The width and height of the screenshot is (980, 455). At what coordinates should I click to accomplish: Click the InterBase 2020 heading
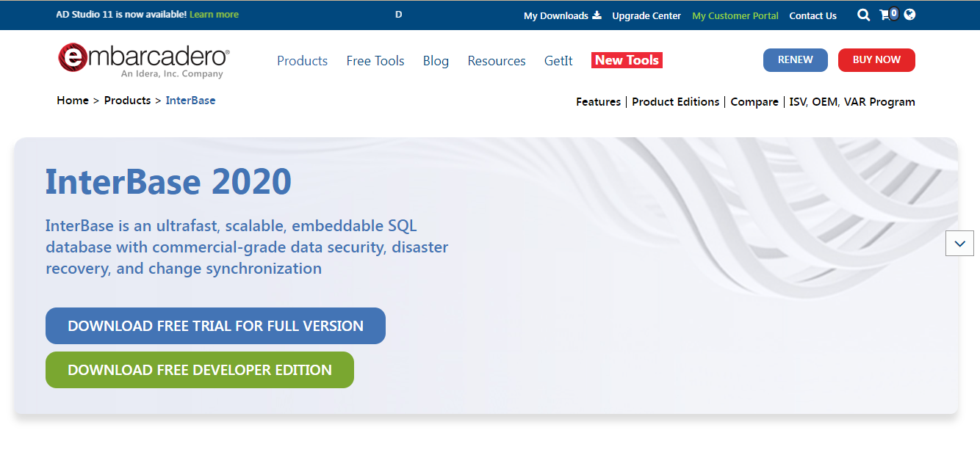tap(168, 181)
